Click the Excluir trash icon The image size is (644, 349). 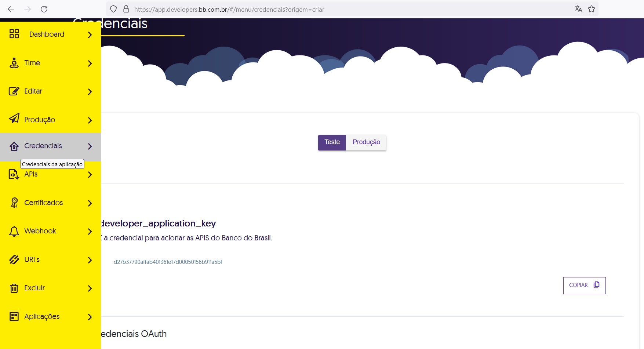[x=14, y=288]
